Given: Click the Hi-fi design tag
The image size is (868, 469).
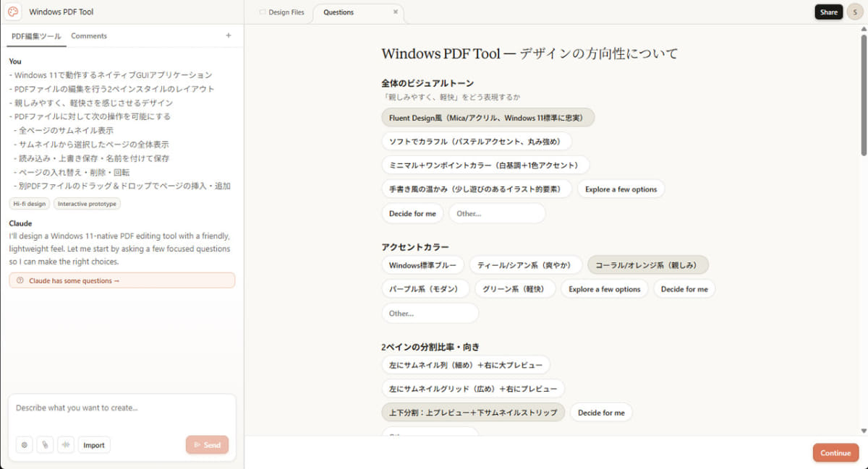Looking at the screenshot, I should [30, 204].
